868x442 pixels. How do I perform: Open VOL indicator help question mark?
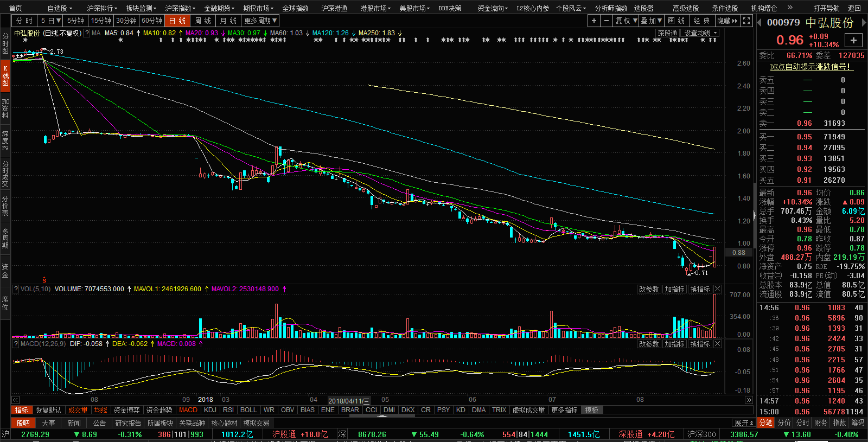pos(16,289)
